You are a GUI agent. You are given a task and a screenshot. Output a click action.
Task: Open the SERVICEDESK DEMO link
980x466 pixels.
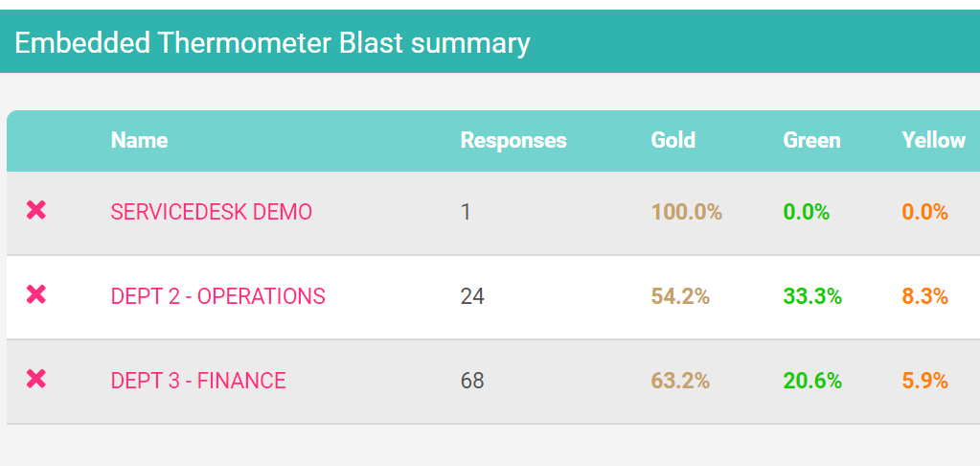pos(212,212)
